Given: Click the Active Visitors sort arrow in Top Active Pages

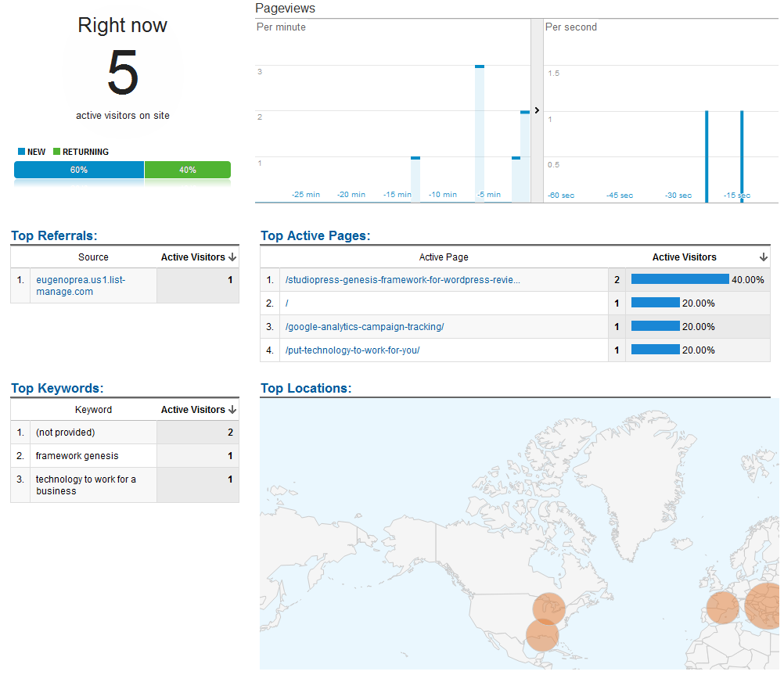Looking at the screenshot, I should click(x=763, y=257).
